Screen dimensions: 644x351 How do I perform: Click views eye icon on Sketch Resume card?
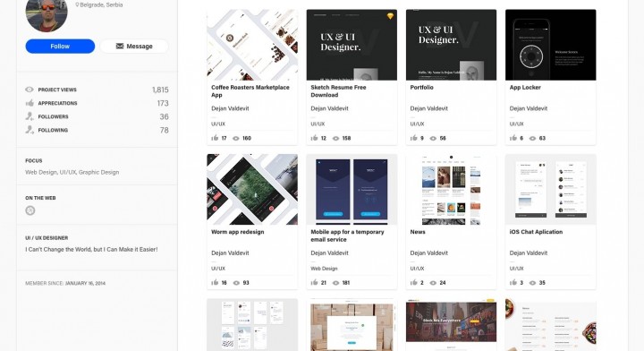335,139
